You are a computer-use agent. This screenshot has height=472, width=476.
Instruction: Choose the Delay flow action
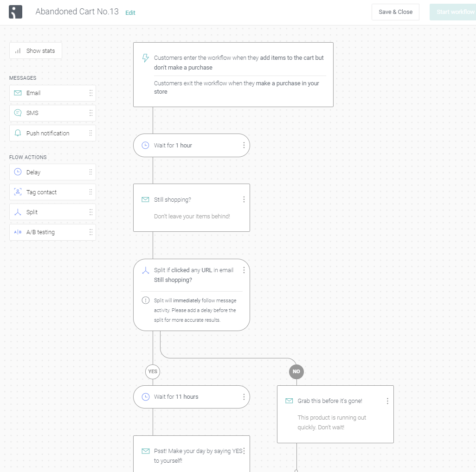click(x=52, y=172)
